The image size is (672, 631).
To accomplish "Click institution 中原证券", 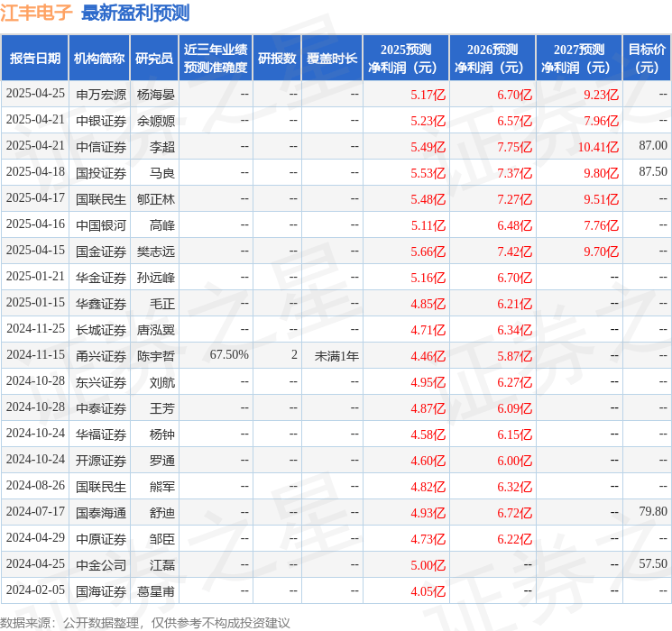I will [x=101, y=539].
